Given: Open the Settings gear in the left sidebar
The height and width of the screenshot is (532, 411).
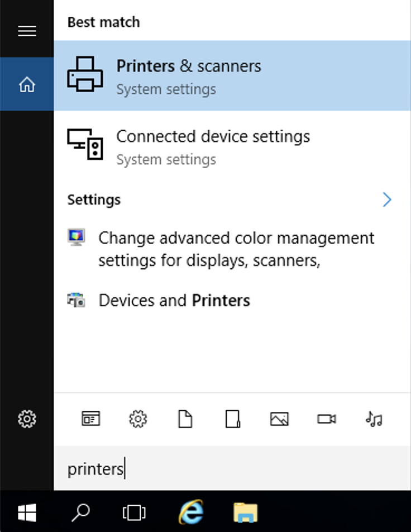Looking at the screenshot, I should pos(27,419).
